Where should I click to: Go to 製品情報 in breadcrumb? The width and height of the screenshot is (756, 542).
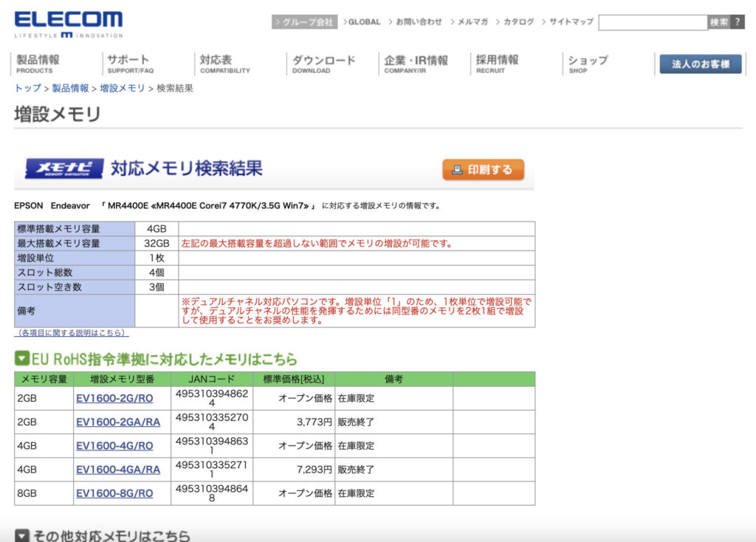click(70, 89)
